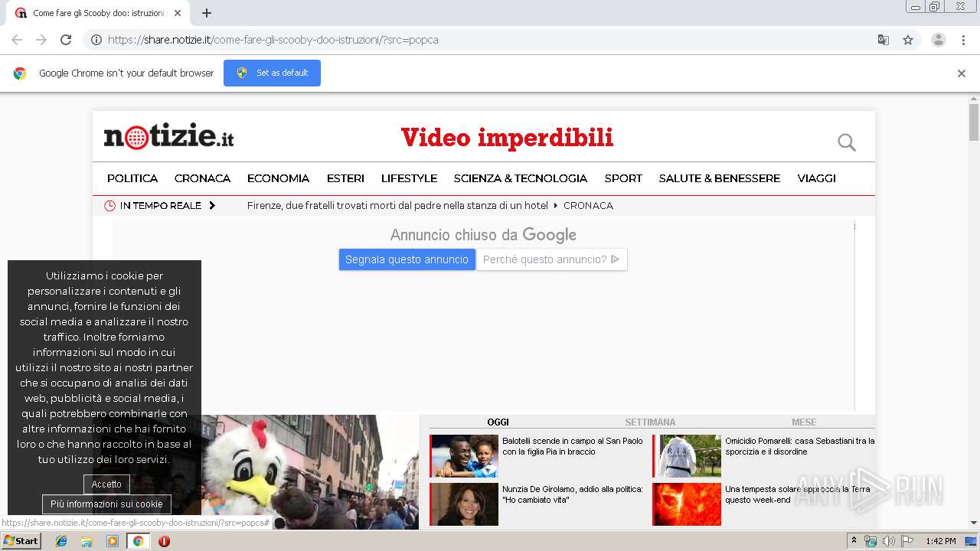Open the VIAGGI section
Image resolution: width=980 pixels, height=551 pixels.
pos(816,178)
